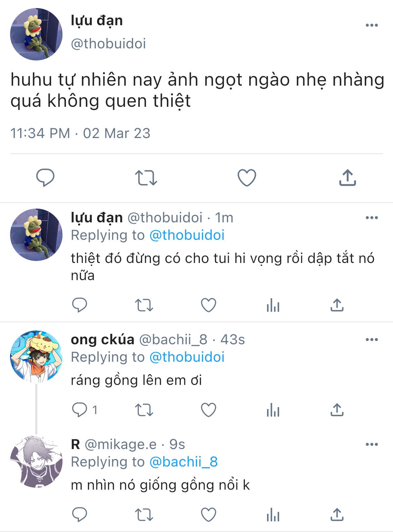
Task: Like the 'thiệt đó đừng có cho' reply
Action: [x=209, y=305]
